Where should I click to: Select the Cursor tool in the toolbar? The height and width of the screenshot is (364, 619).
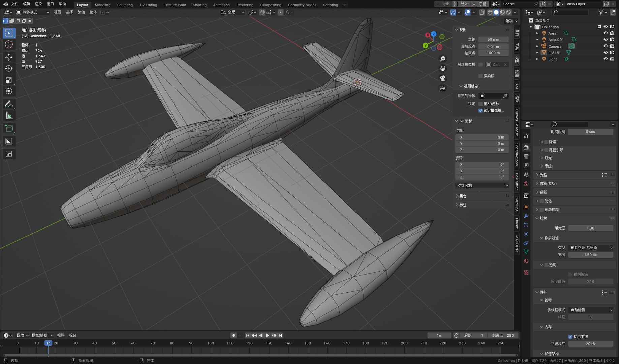click(x=9, y=44)
